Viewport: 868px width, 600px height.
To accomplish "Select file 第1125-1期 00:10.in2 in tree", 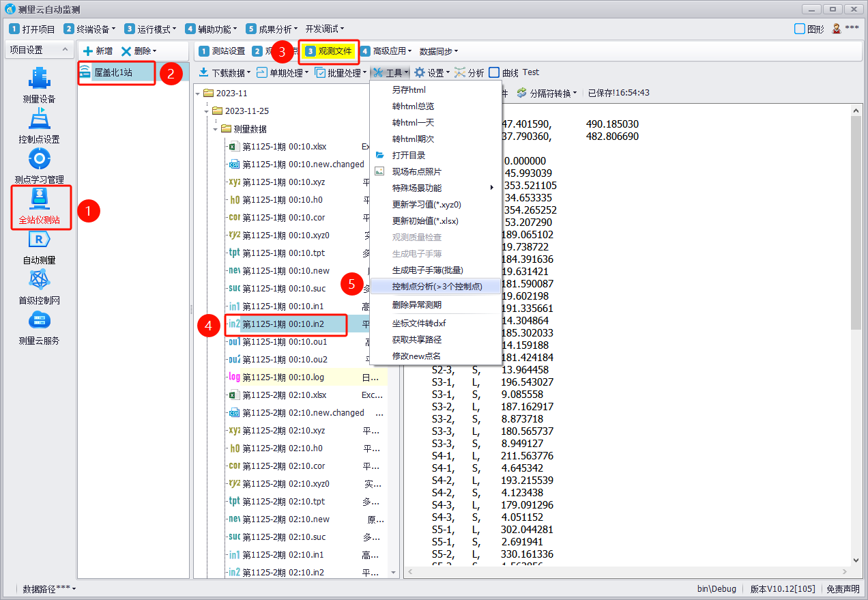I will click(x=283, y=324).
